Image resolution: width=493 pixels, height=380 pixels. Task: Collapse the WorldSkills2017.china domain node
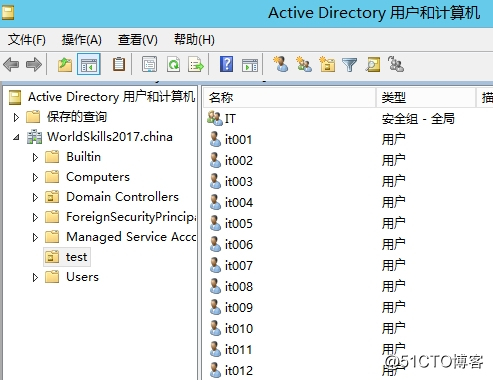point(16,137)
